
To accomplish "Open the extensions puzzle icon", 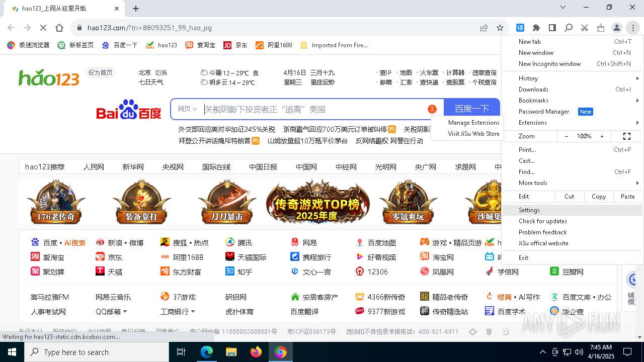I will pyautogui.click(x=536, y=28).
